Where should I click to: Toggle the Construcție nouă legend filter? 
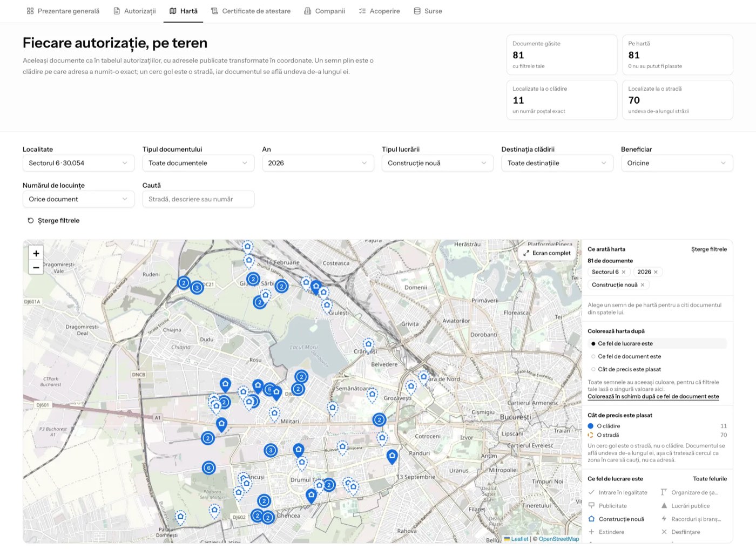pyautogui.click(x=616, y=519)
